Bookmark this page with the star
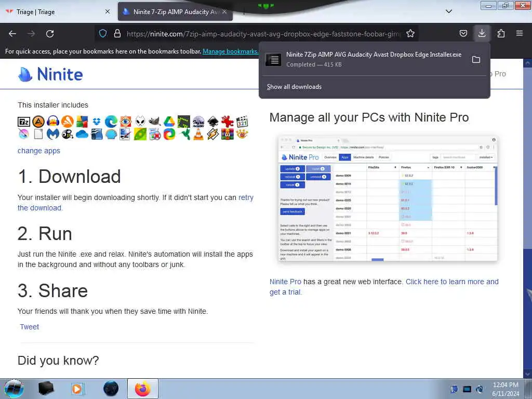Screen dimensions: 532x399 [x=410, y=33]
